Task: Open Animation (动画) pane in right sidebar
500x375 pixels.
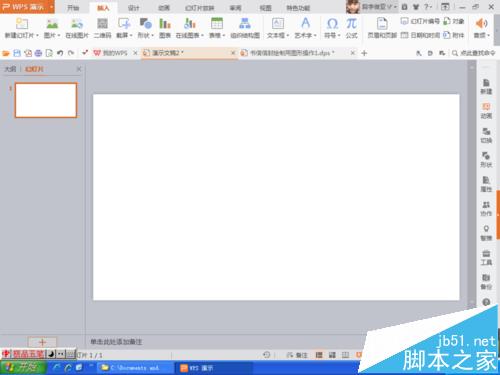Action: (x=486, y=111)
